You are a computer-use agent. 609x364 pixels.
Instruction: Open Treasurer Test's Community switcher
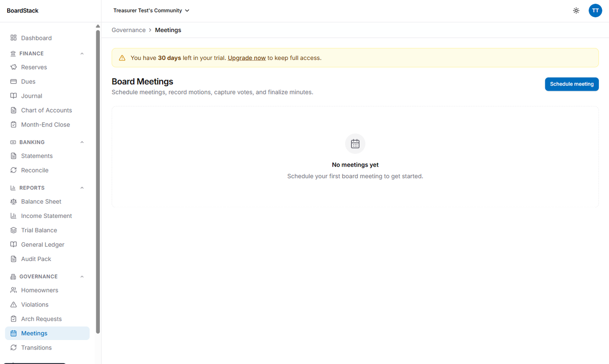151,11
